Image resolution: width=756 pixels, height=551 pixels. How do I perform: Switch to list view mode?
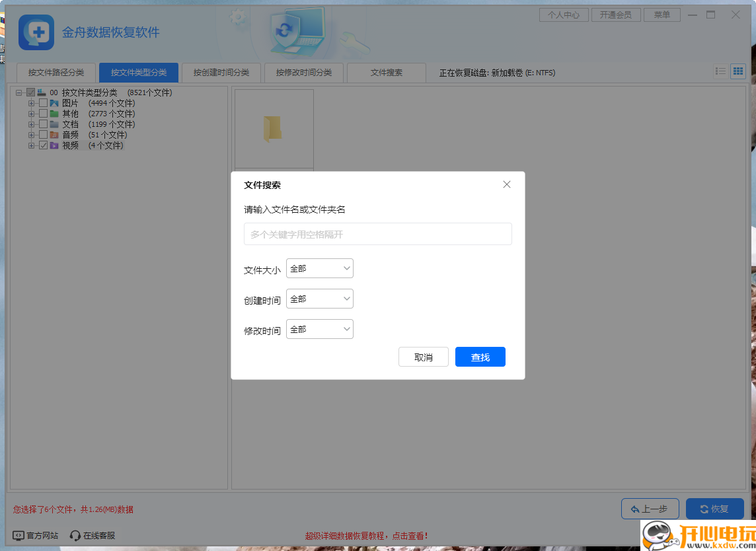(x=720, y=71)
